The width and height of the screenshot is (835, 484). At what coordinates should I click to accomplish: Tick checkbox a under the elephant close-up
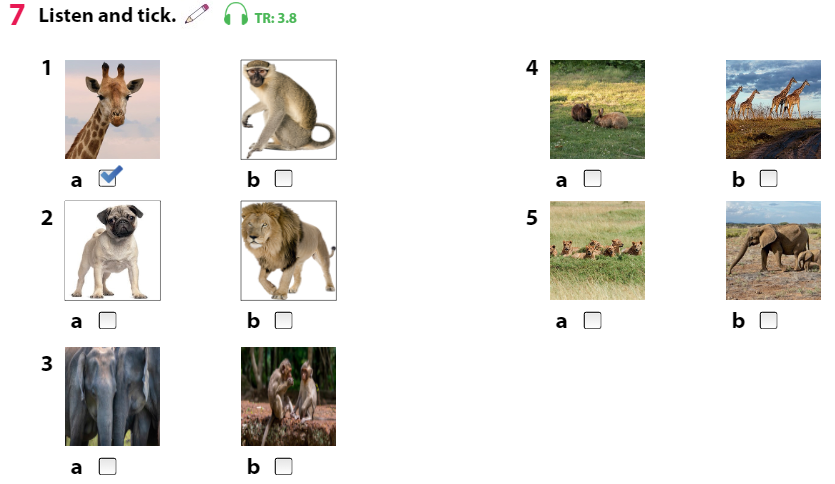108,466
